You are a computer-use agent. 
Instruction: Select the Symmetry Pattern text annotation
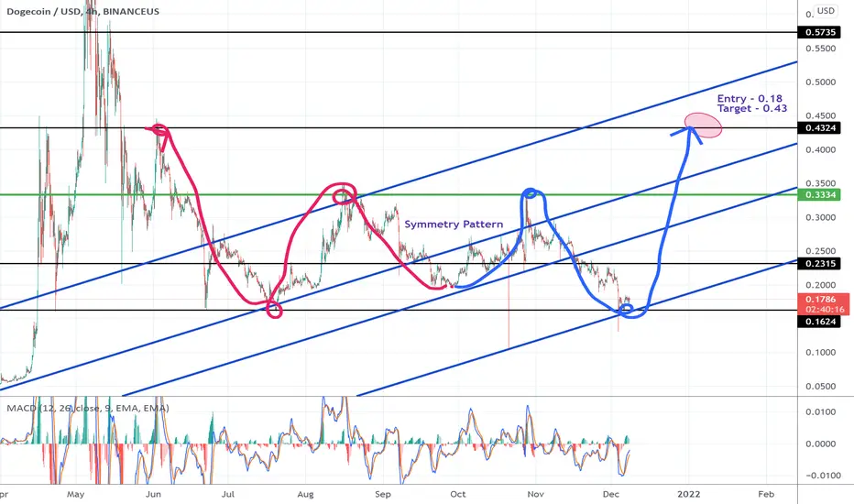pyautogui.click(x=454, y=225)
